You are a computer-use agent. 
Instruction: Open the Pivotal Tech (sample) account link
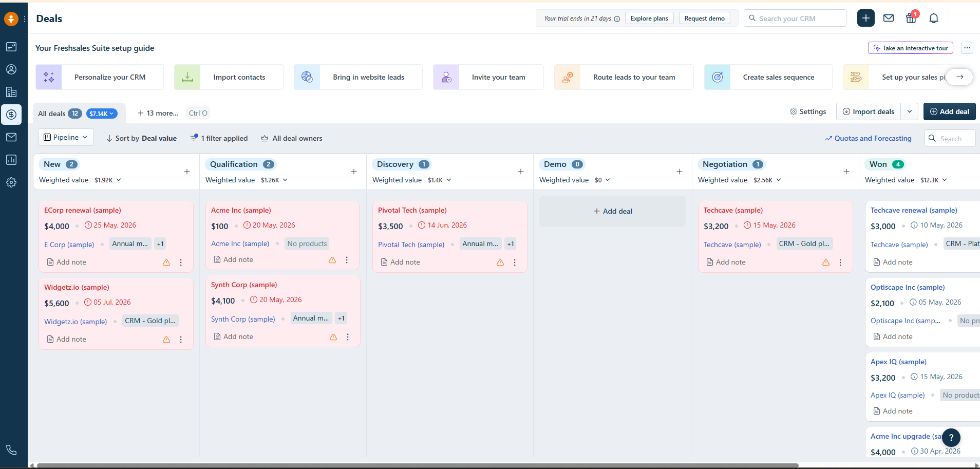[411, 245]
